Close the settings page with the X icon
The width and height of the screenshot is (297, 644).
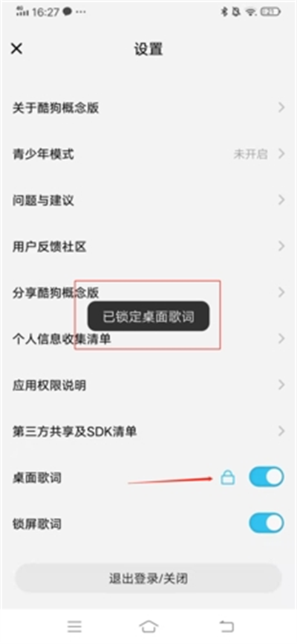pyautogui.click(x=16, y=49)
